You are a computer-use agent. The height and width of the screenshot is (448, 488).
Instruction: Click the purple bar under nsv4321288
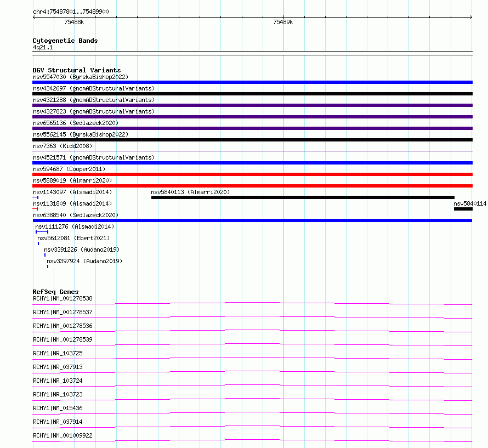(252, 105)
